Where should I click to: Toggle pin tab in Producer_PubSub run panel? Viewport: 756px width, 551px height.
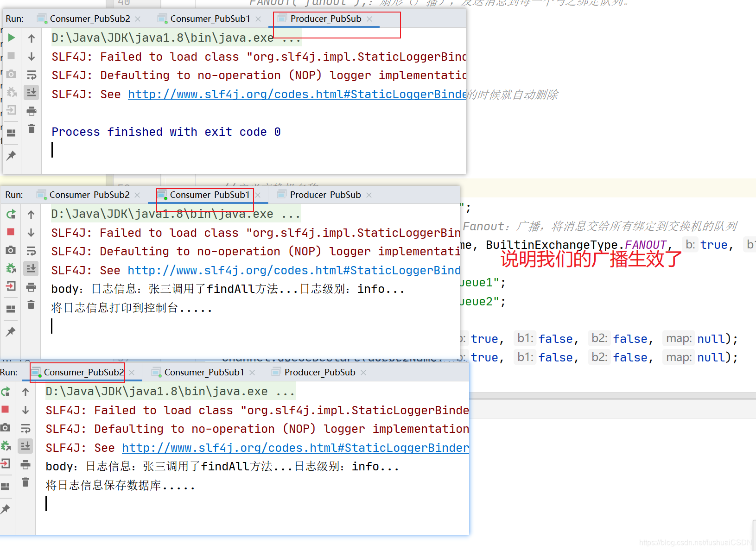[x=12, y=156]
